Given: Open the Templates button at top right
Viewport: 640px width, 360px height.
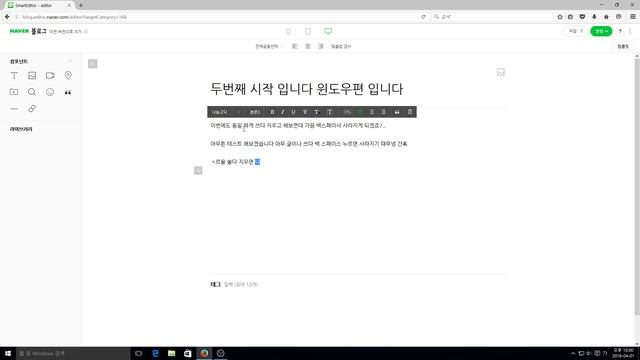Looking at the screenshot, I should point(623,47).
